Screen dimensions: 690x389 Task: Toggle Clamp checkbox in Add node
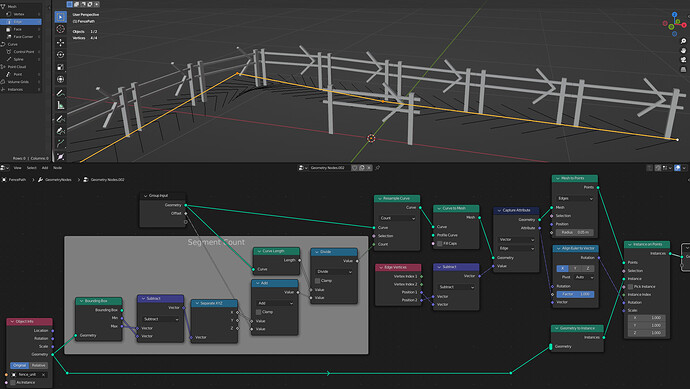[x=258, y=312]
